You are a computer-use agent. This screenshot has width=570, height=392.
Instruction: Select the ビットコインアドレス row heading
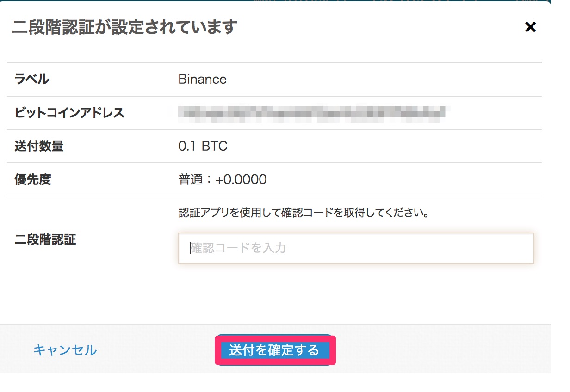[x=69, y=112]
